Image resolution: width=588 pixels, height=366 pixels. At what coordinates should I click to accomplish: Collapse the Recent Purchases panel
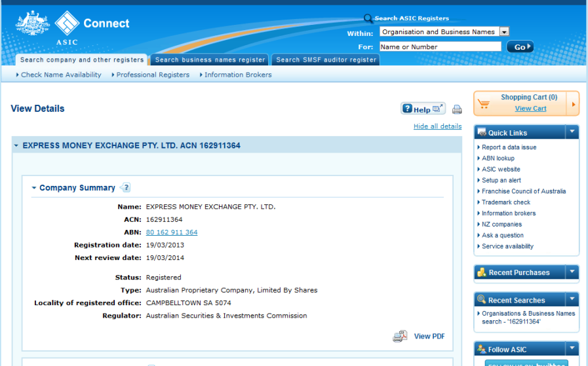pos(572,272)
